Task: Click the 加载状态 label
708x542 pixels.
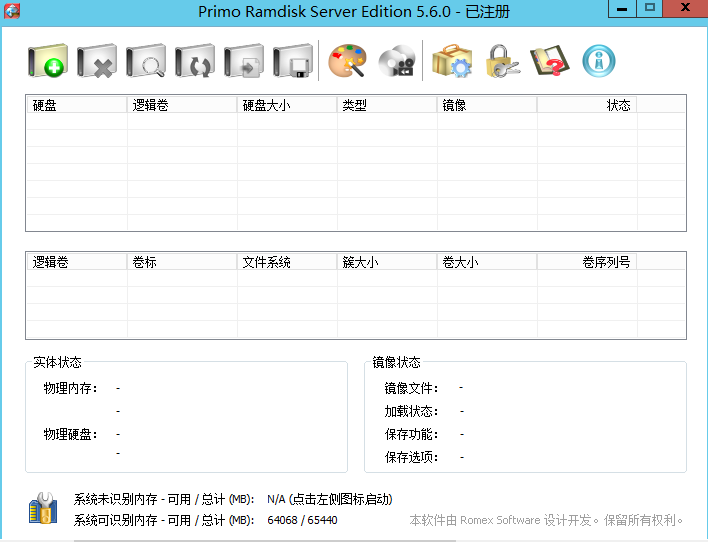Action: (411, 411)
